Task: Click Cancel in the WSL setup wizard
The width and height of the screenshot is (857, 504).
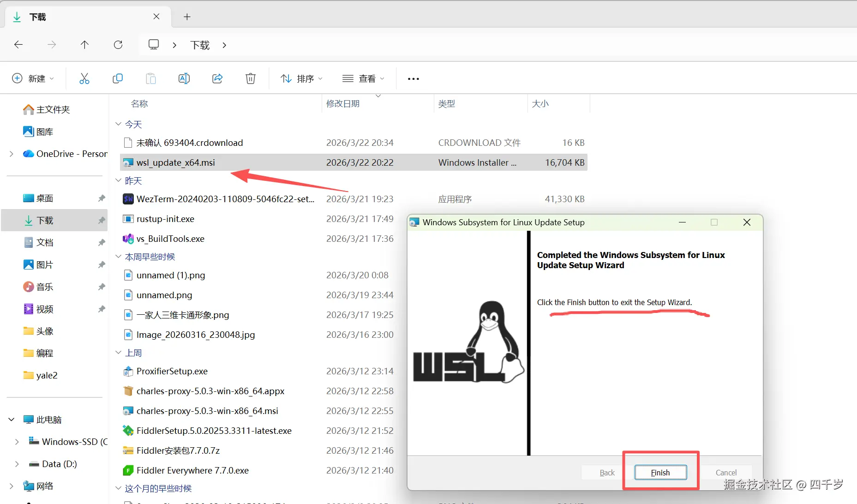Action: pos(726,472)
